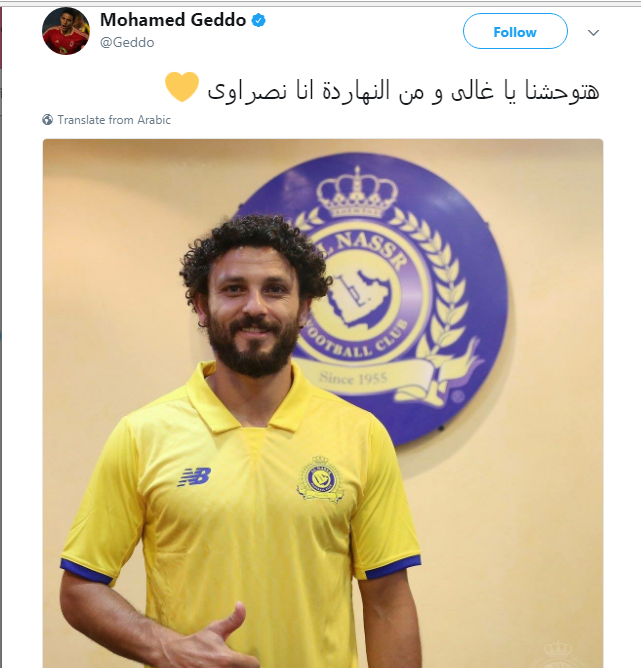Open Mohamed Geddo's profile avatar
This screenshot has height=668, width=641.
(66, 31)
